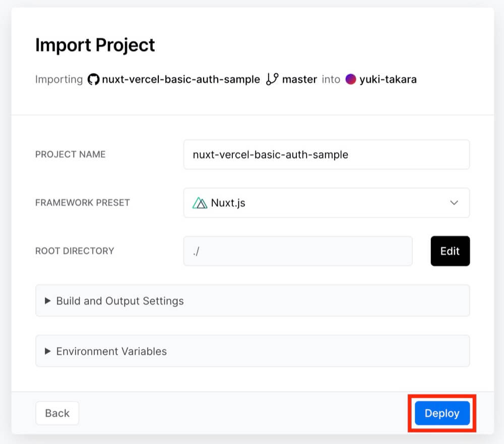The width and height of the screenshot is (504, 444).
Task: Click the Framework Preset chevron arrow
Action: [x=454, y=203]
